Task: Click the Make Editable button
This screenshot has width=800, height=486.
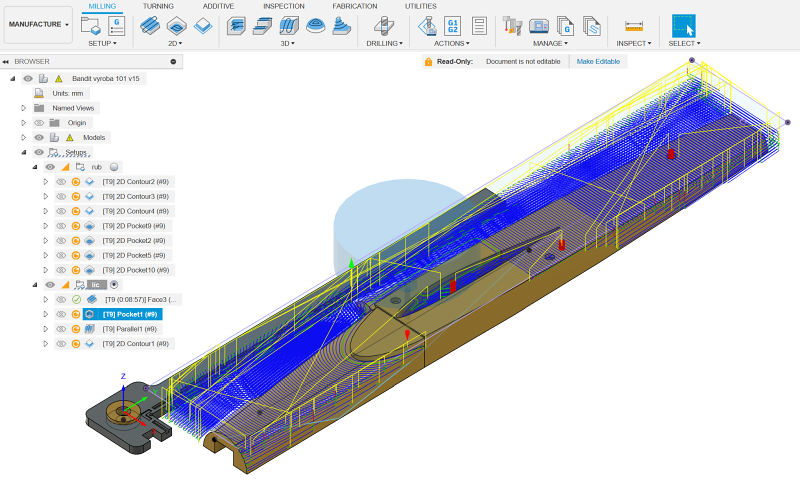Action: [598, 62]
